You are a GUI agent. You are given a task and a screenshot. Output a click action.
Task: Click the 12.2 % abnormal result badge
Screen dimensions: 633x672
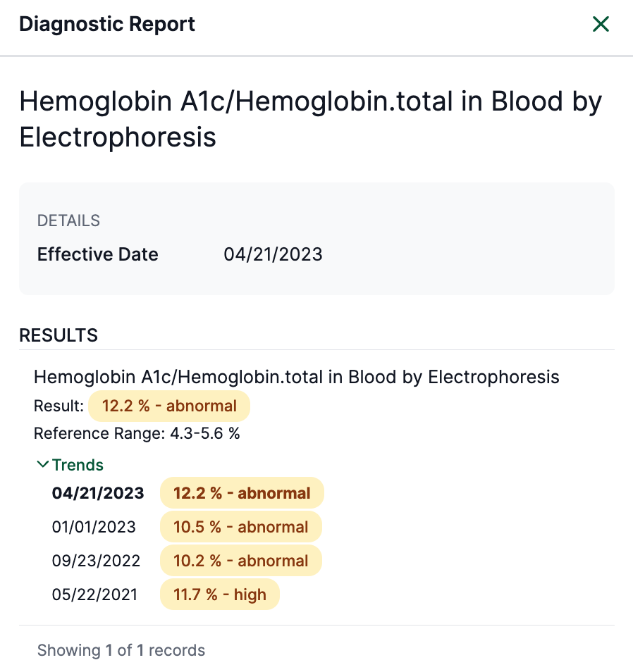coord(169,406)
